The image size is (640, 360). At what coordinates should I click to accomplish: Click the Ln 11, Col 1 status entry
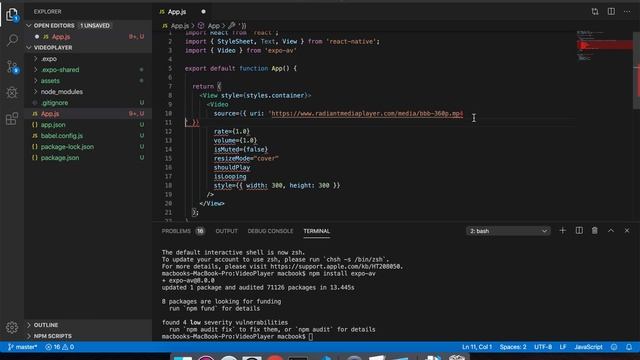(x=477, y=347)
